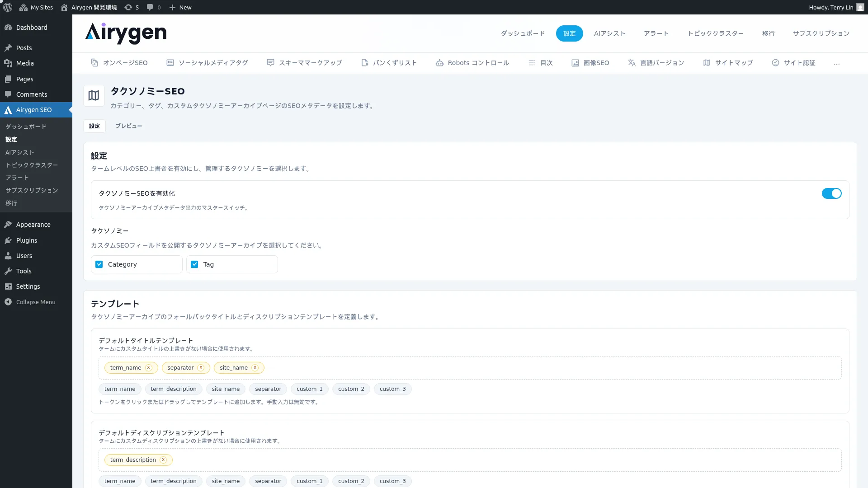Viewport: 868px width, 488px height.
Task: Open the updates icon showing 5
Action: tap(132, 7)
